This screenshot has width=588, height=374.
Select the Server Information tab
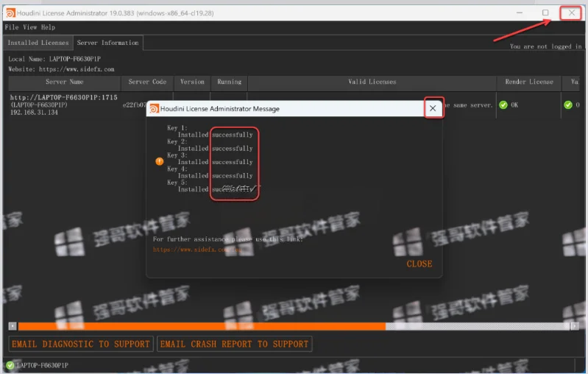pyautogui.click(x=107, y=43)
